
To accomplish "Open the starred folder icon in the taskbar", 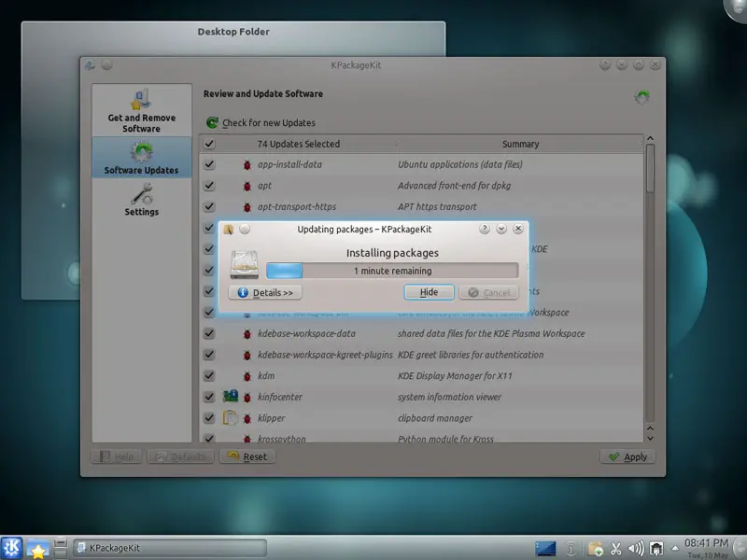I will [x=37, y=549].
